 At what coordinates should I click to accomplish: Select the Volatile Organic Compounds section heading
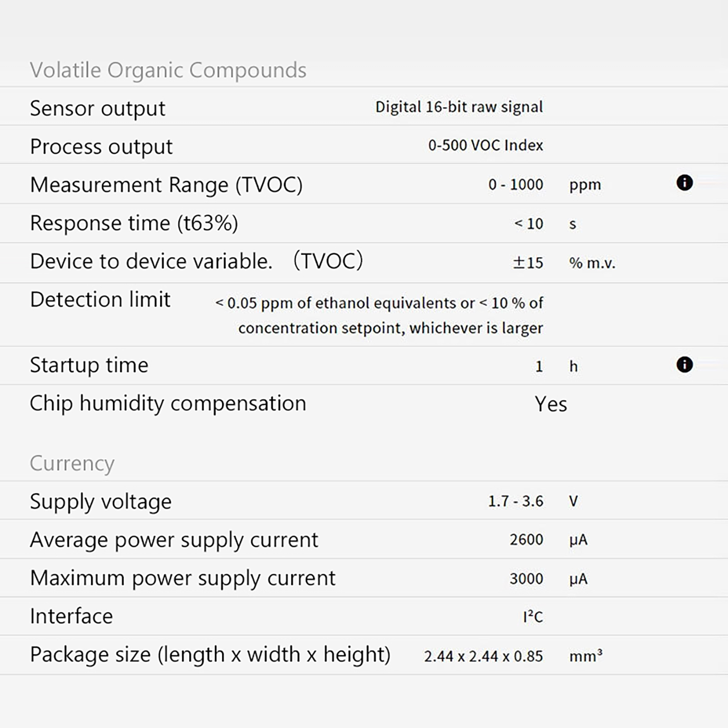point(168,70)
